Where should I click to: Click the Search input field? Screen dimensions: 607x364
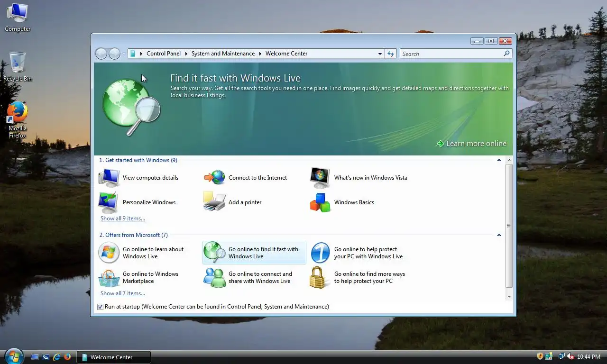pos(451,54)
